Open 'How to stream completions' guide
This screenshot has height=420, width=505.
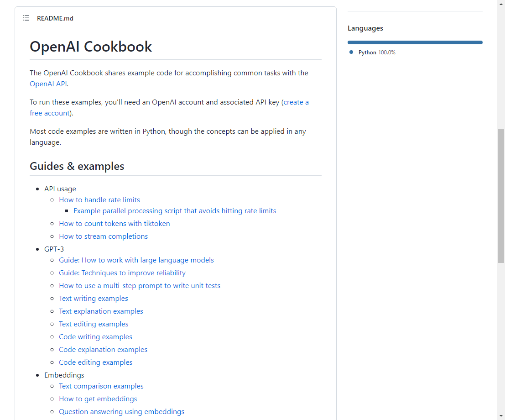(104, 236)
